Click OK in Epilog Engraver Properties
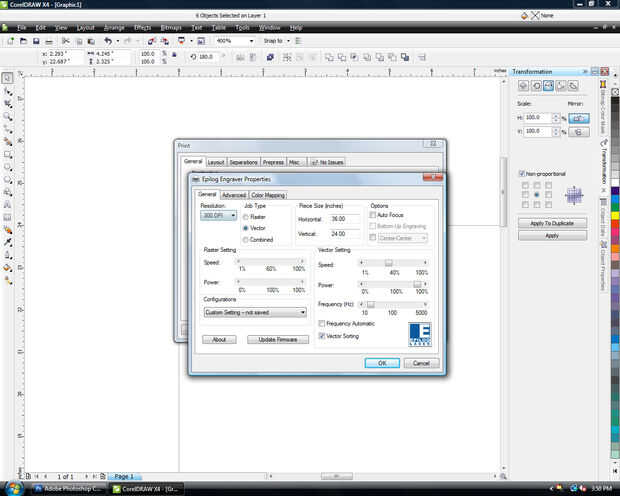 point(382,363)
